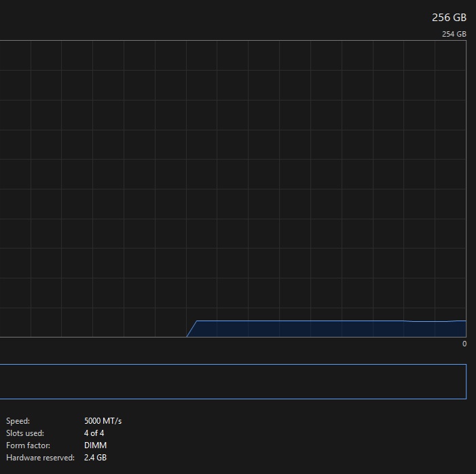Click the 0 graph minimum label
This screenshot has height=474, width=476.
pyautogui.click(x=464, y=344)
